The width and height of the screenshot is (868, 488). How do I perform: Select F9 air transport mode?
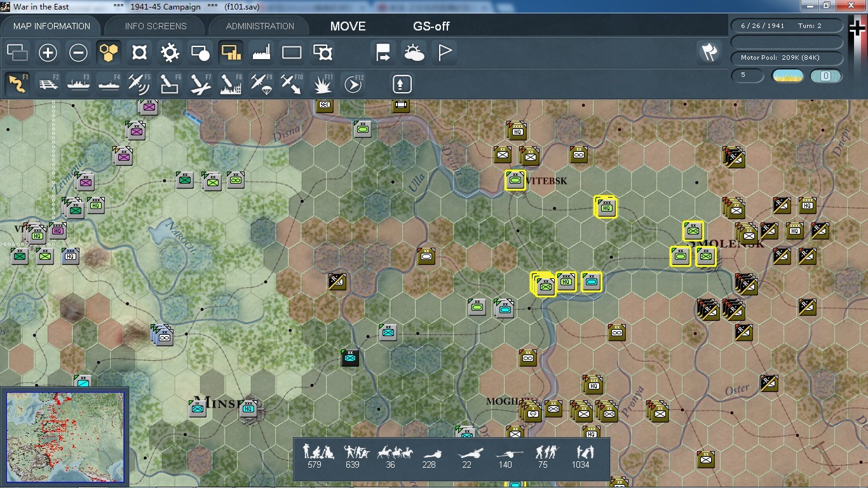[261, 84]
